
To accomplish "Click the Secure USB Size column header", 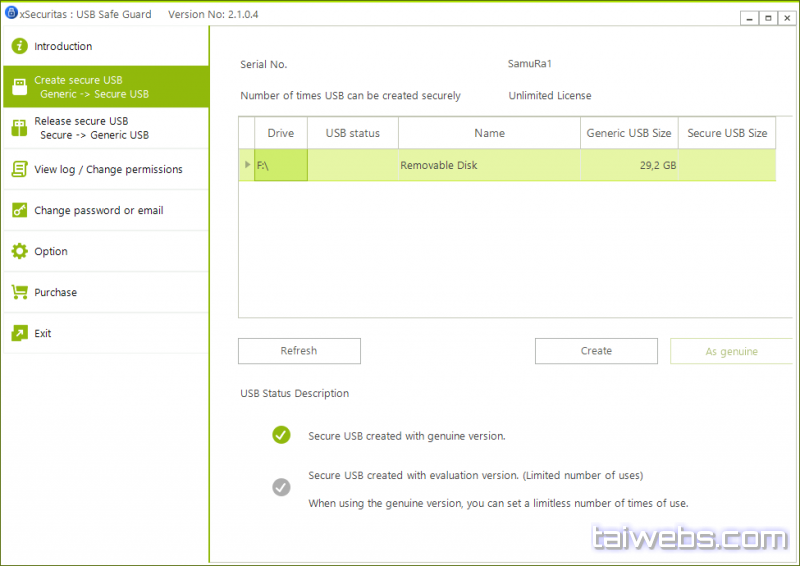I will [x=727, y=133].
